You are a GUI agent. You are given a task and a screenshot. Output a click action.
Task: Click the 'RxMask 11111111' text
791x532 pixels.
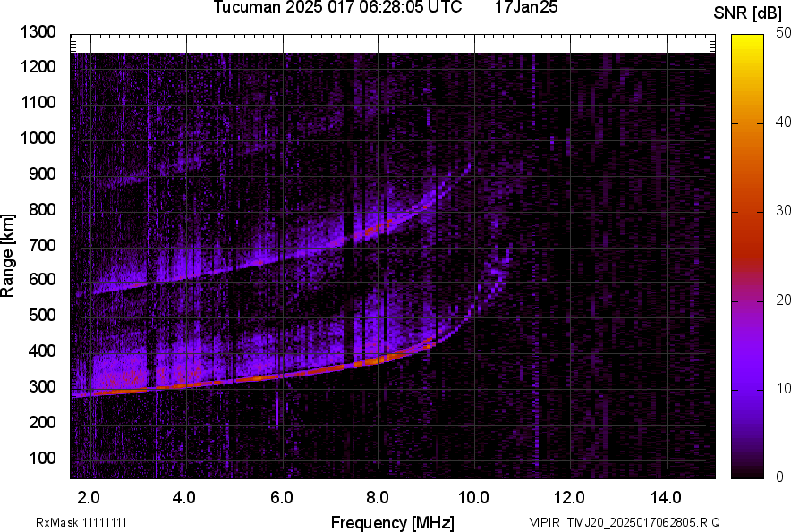click(81, 522)
